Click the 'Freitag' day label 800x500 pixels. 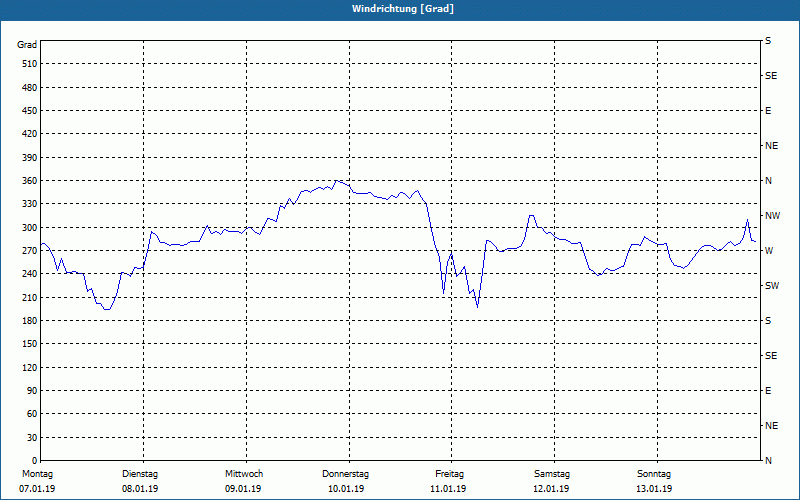[449, 474]
